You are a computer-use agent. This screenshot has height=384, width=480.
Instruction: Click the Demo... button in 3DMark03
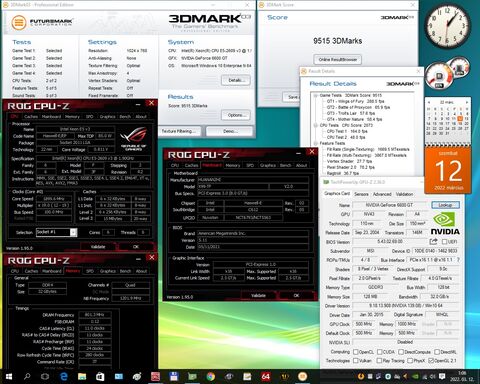pos(230,131)
